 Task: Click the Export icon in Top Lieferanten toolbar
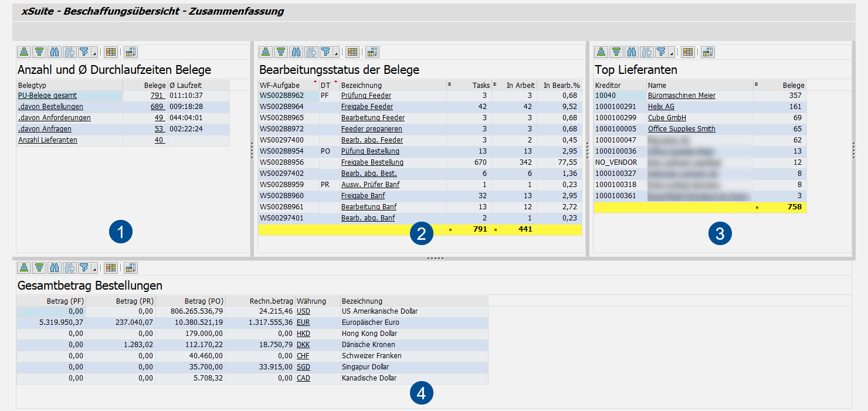click(707, 52)
